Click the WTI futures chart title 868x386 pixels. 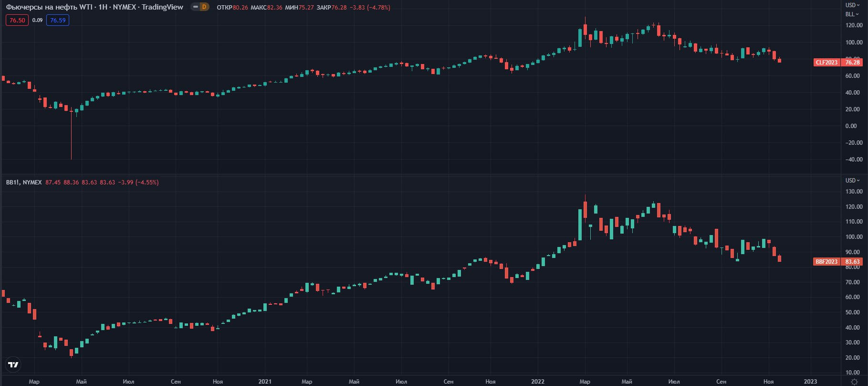[94, 7]
